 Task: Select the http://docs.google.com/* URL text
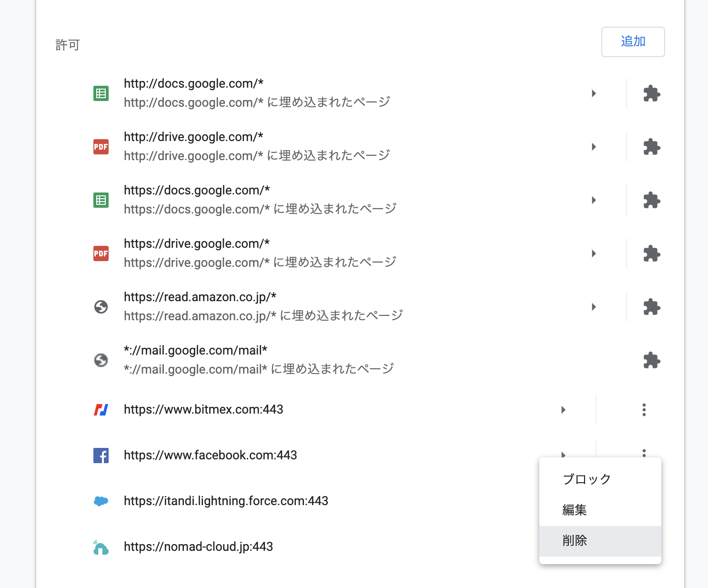coord(194,83)
